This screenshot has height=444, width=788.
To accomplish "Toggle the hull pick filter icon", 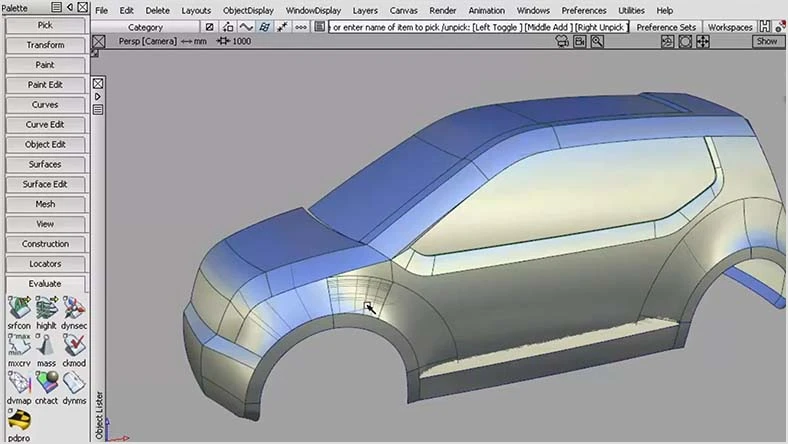I will [x=301, y=27].
